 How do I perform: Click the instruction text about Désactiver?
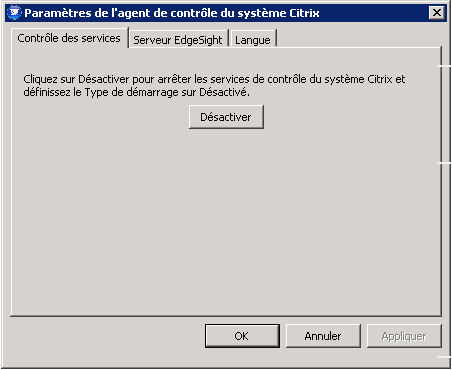coord(214,85)
